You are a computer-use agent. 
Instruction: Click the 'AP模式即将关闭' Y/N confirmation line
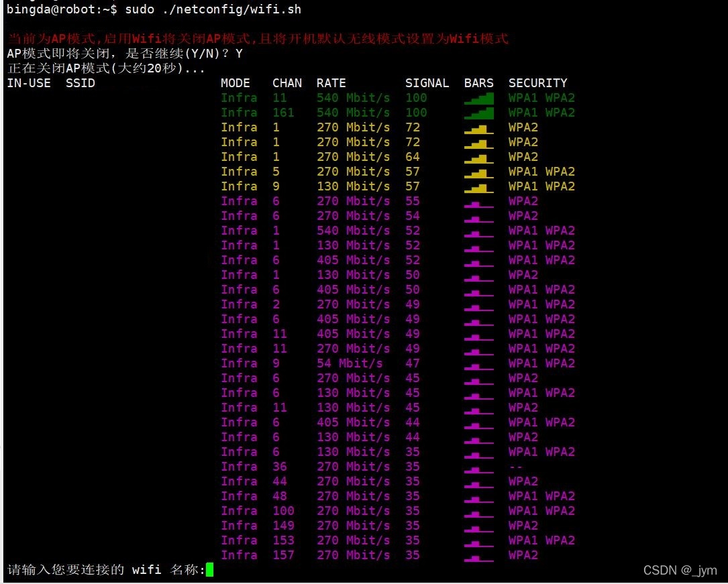point(125,54)
